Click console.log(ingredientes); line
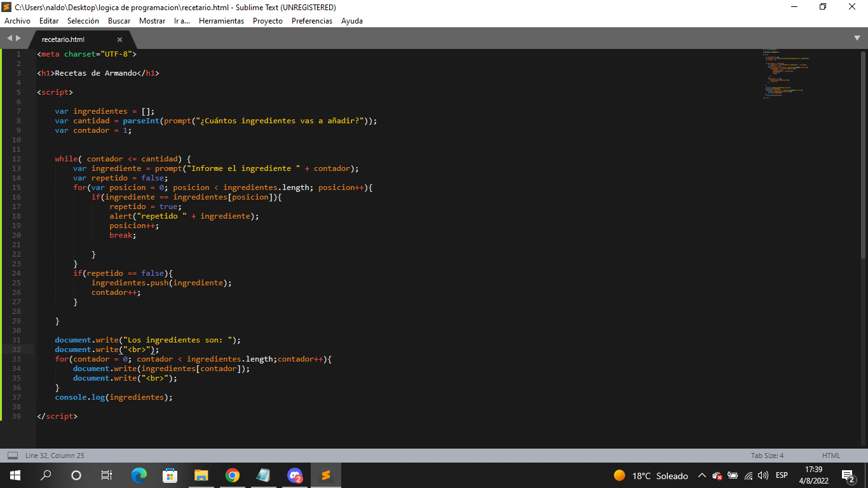 pos(114,397)
